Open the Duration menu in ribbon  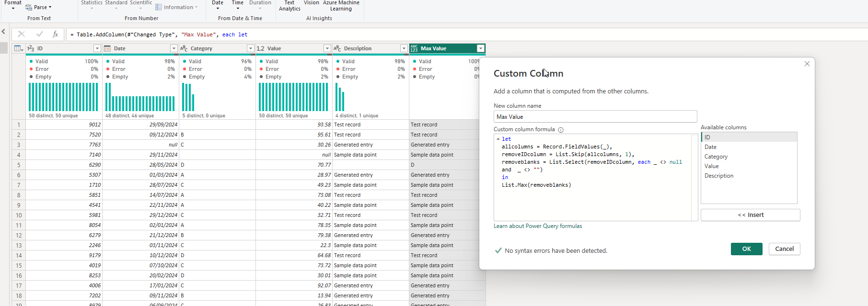pos(260,4)
